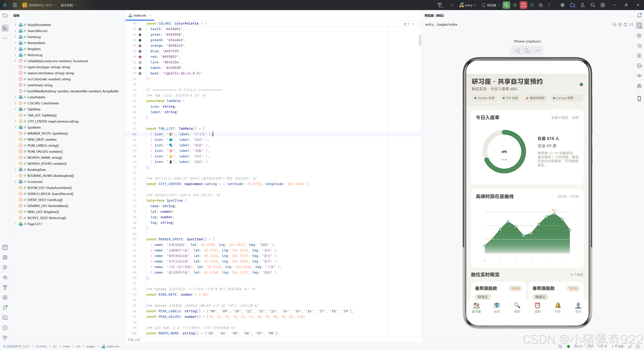The image size is (644, 350).
Task: Close the index.ets tab
Action: coord(150,15)
